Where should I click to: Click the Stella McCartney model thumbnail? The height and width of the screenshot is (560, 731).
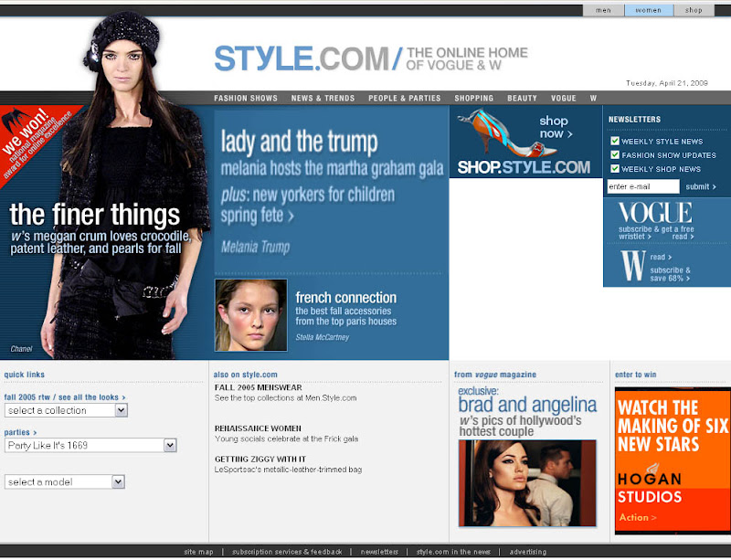tap(250, 315)
